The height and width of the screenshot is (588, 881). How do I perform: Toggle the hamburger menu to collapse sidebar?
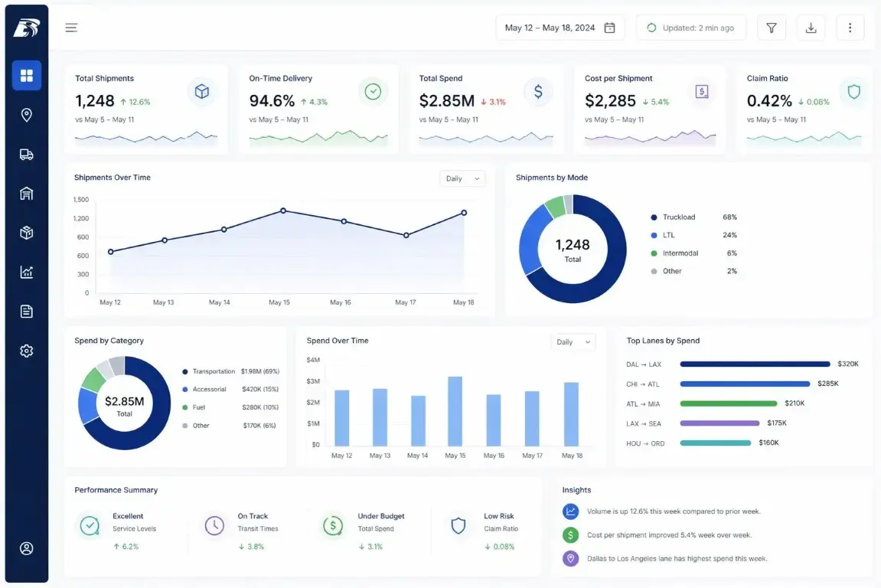[71, 28]
